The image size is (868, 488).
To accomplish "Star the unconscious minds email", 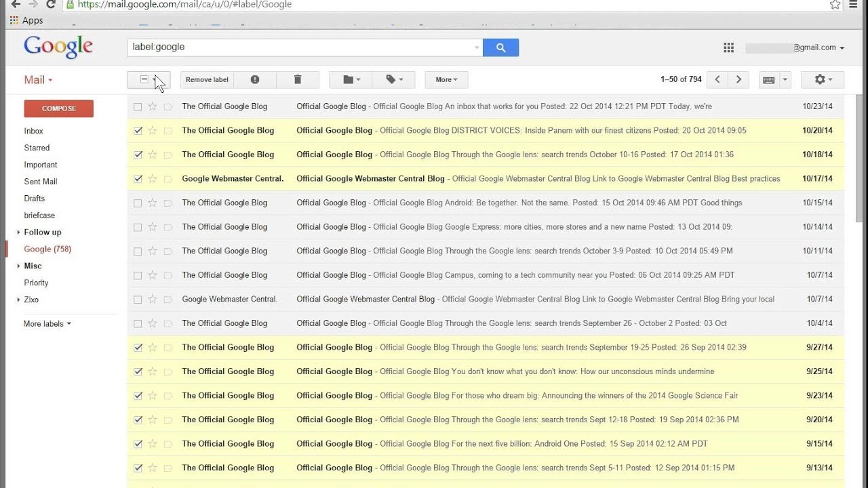I will [153, 371].
